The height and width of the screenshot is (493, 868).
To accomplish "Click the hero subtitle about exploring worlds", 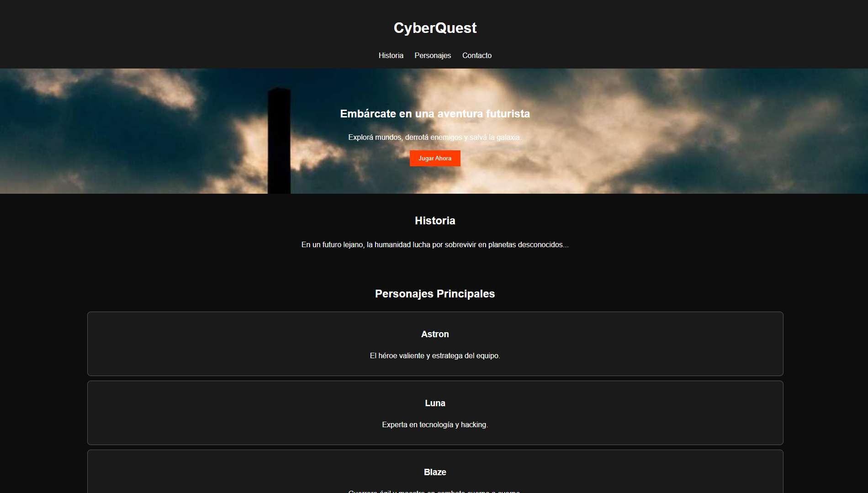I will [435, 137].
